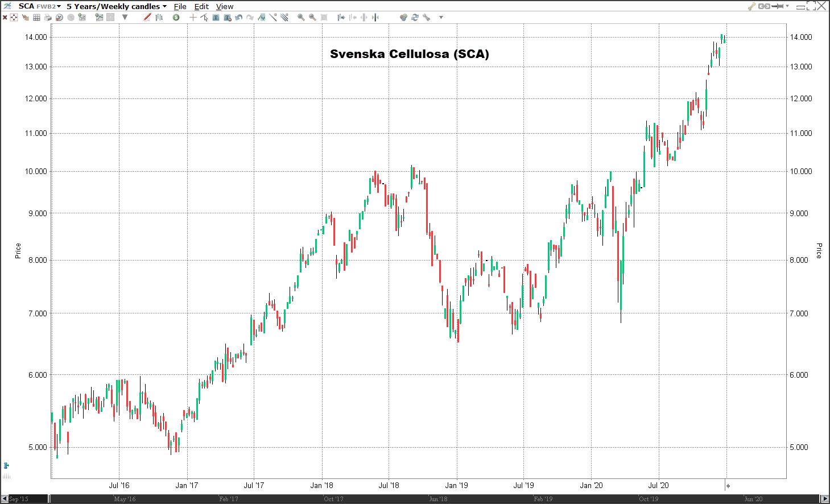Open the dropdown arrow next to pin icon

coord(787,6)
